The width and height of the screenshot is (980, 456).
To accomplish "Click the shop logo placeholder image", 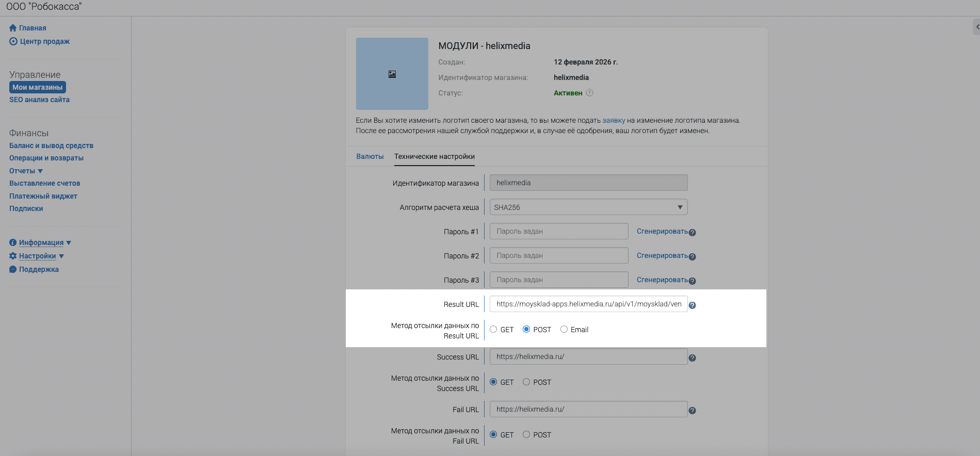I will 392,74.
